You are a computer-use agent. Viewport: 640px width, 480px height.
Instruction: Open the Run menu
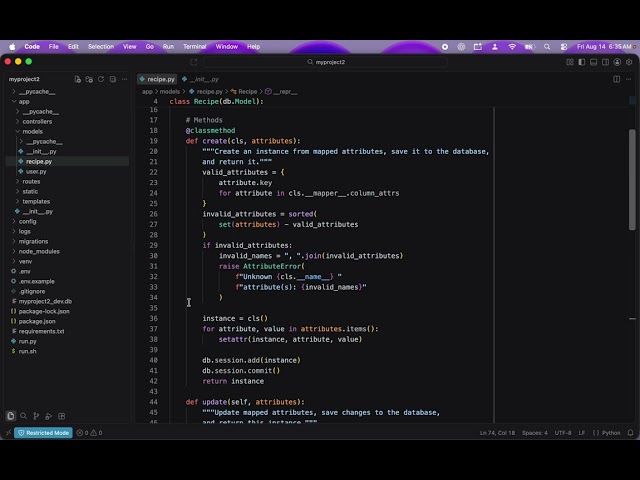point(168,47)
